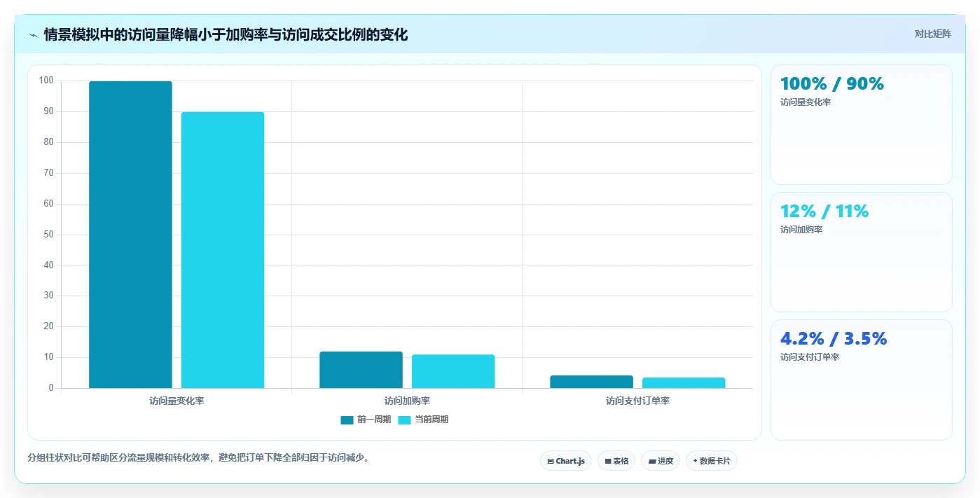Click the lightning icon beside the title
The width and height of the screenshot is (980, 498).
(x=33, y=34)
